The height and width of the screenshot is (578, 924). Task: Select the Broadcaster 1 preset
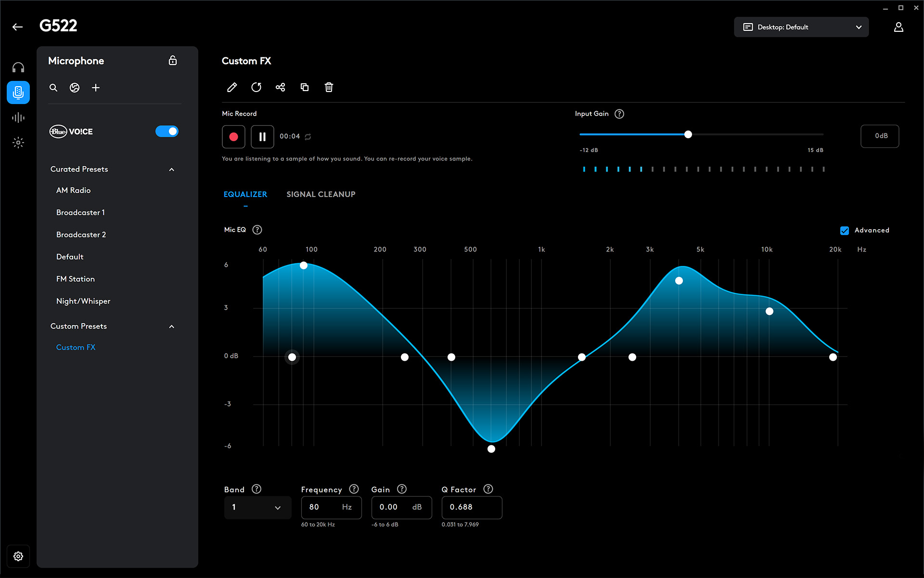(x=80, y=212)
